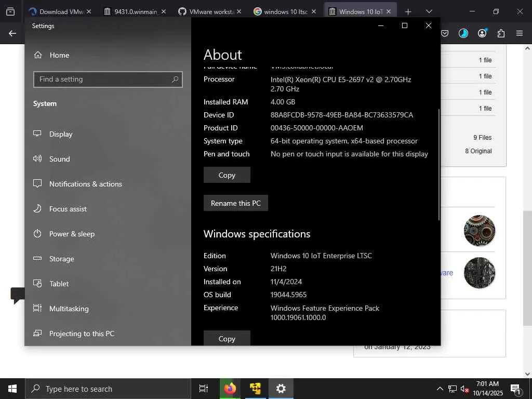Select Firefox in the taskbar
The height and width of the screenshot is (399, 532).
(x=230, y=389)
